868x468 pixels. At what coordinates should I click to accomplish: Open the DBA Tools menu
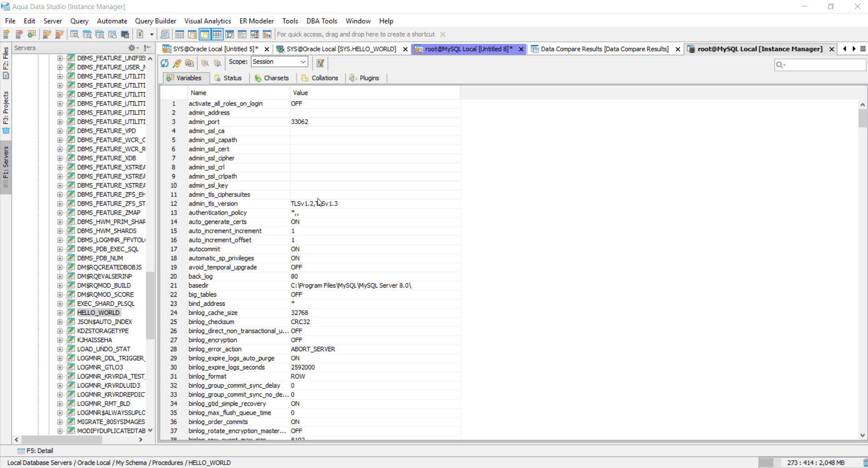click(322, 21)
